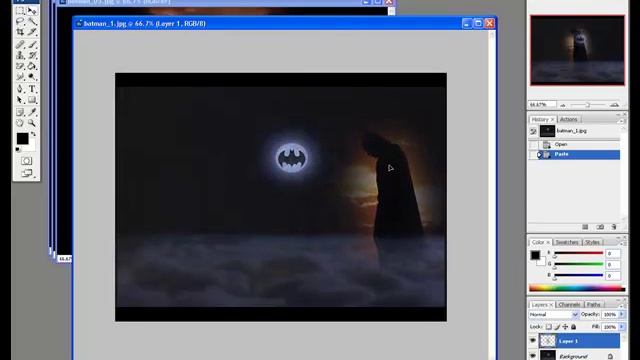
Task: Click the red R color slider
Action: click(578, 253)
